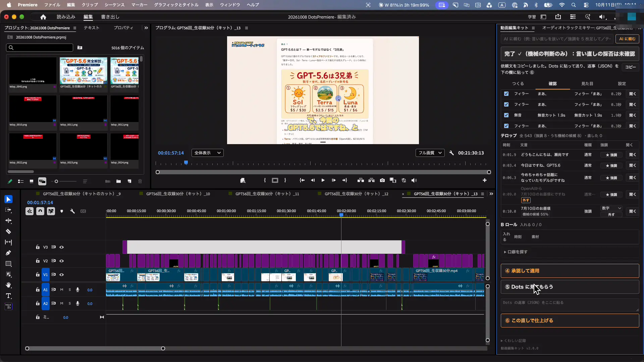Select the Pen tool
This screenshot has width=644, height=362.
[8, 253]
